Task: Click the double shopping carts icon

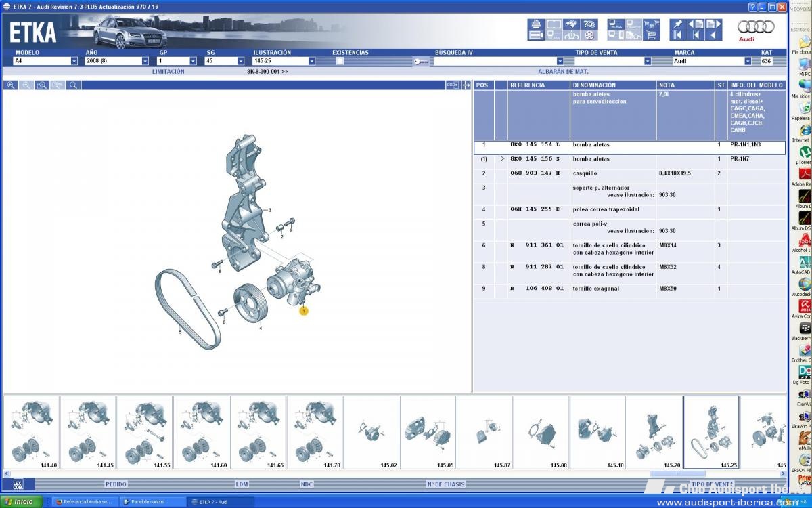Action: click(x=651, y=24)
